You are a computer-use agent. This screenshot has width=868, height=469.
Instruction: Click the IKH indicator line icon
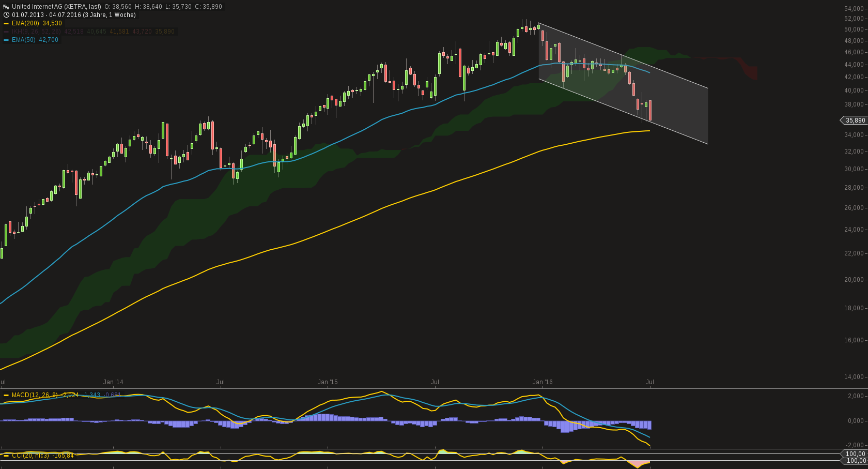[5, 32]
